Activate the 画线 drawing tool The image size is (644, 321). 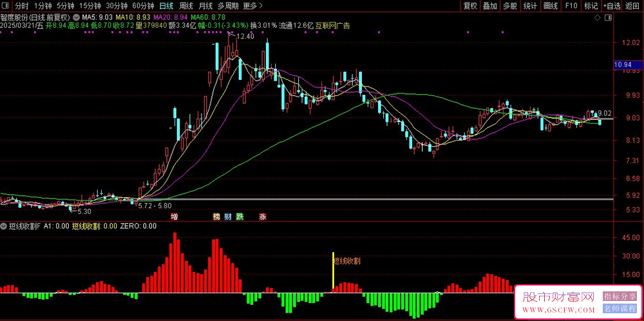coord(551,6)
